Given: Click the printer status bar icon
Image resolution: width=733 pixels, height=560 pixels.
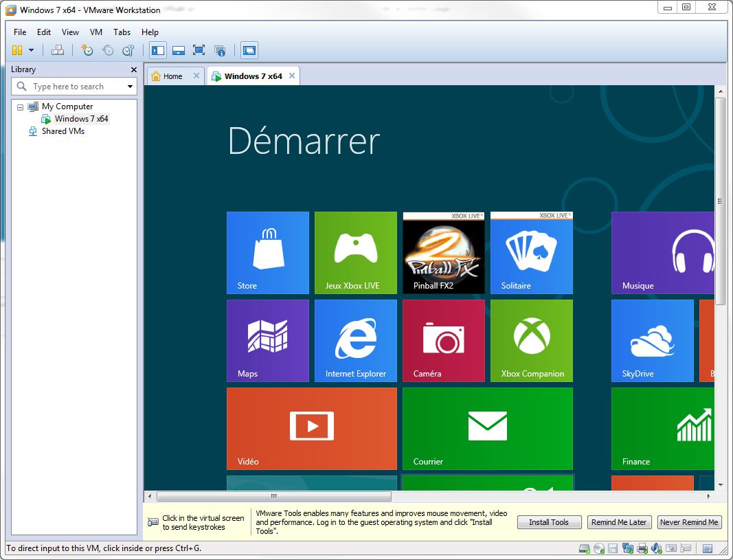Looking at the screenshot, I should 642,548.
